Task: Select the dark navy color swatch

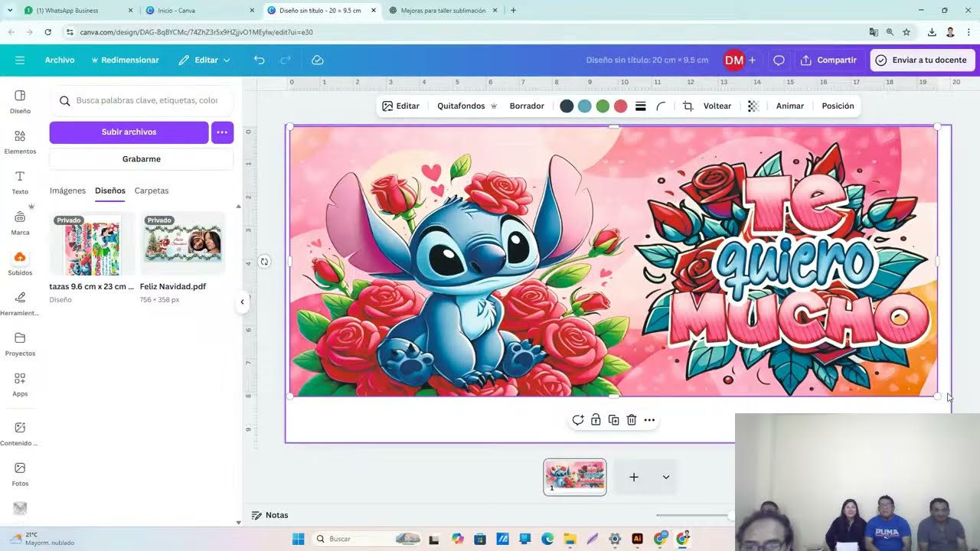Action: pyautogui.click(x=567, y=106)
